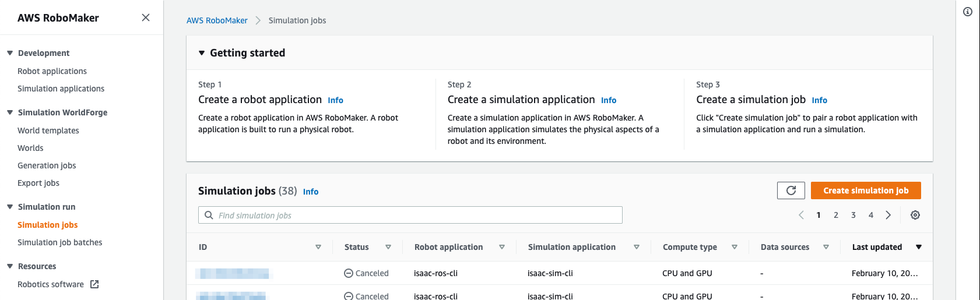This screenshot has height=300, width=980.
Task: Click isaac-sim-cli in first job row
Action: [x=550, y=273]
